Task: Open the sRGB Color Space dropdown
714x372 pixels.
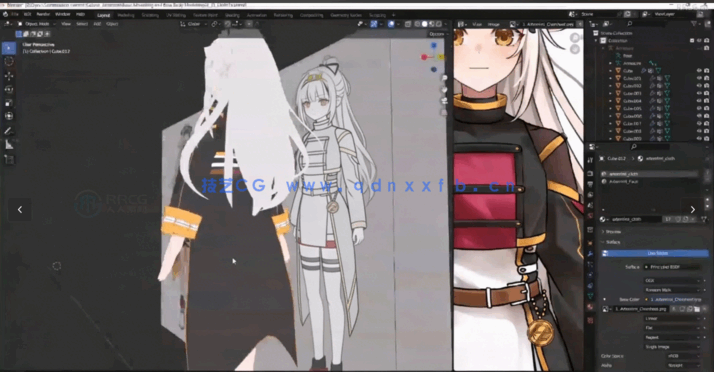Action: (x=683, y=356)
